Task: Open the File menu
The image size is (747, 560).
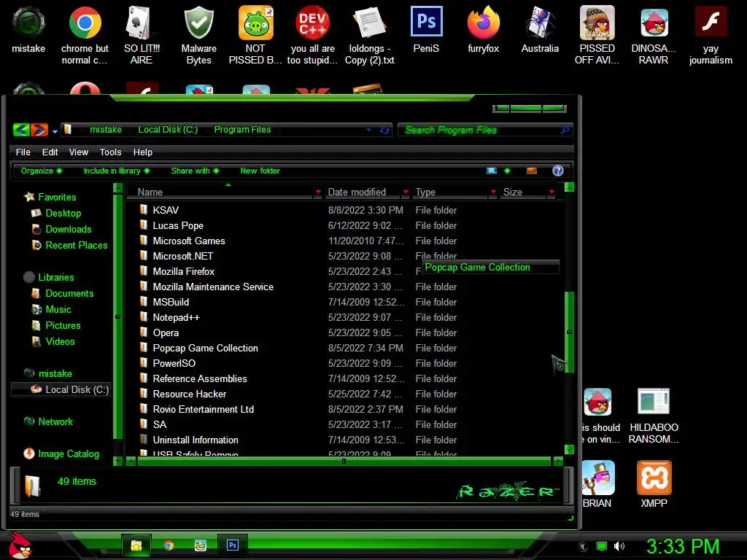Action: pyautogui.click(x=23, y=152)
